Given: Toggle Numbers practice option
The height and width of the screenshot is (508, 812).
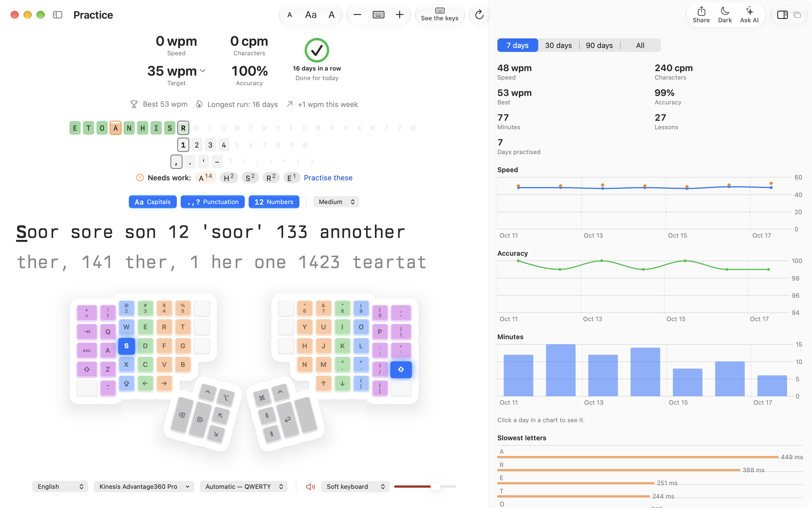Looking at the screenshot, I should [274, 202].
